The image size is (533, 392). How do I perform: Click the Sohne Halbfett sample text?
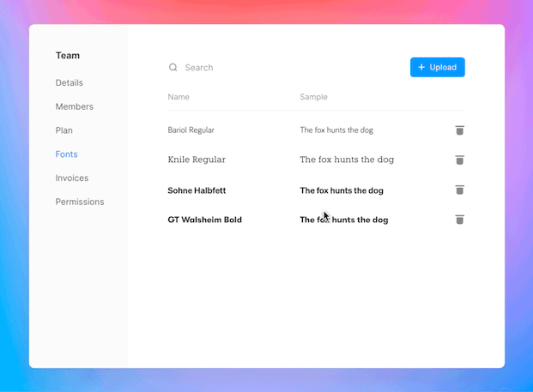(342, 190)
